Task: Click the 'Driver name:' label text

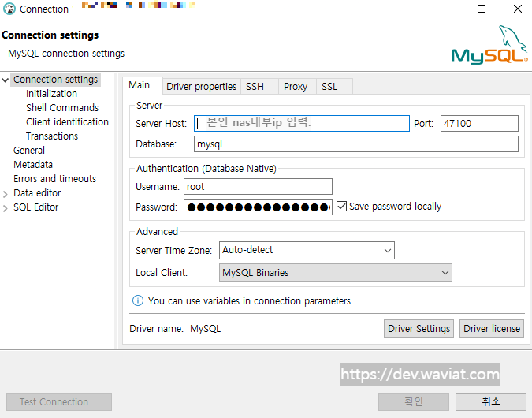Action: [156, 329]
